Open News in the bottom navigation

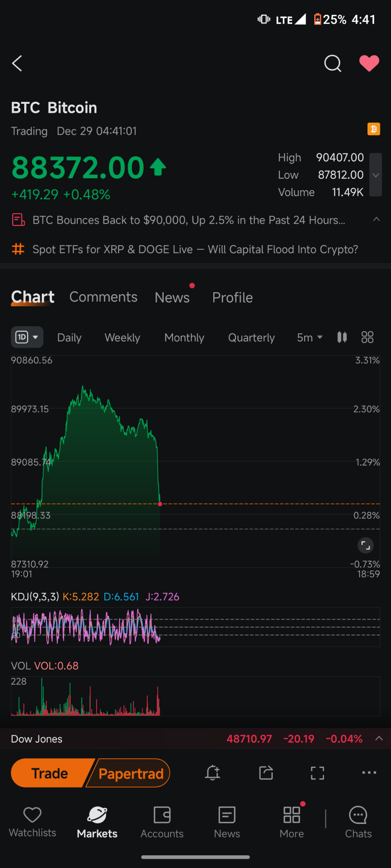(x=227, y=822)
